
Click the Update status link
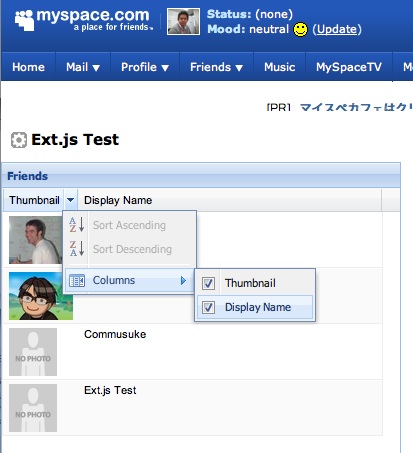(337, 29)
